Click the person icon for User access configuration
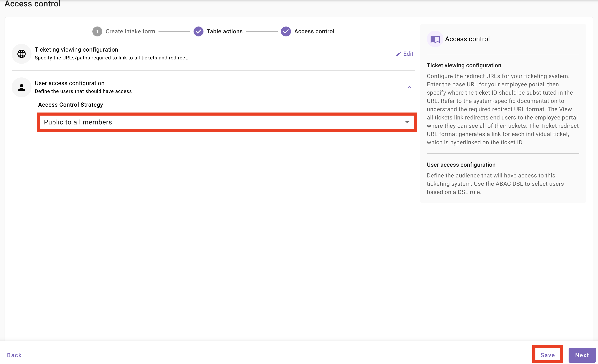The height and width of the screenshot is (364, 598). coord(21,87)
